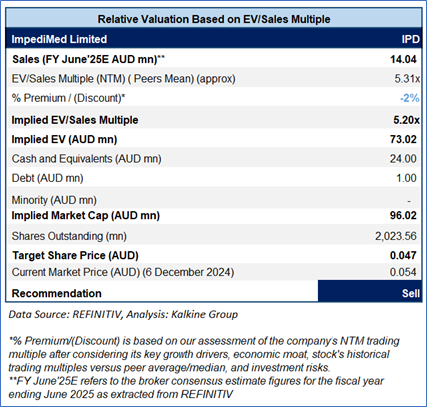This screenshot has height=407, width=427.
Task: Select the 'ImpediMed Limited' header cell
Action: pyautogui.click(x=59, y=39)
